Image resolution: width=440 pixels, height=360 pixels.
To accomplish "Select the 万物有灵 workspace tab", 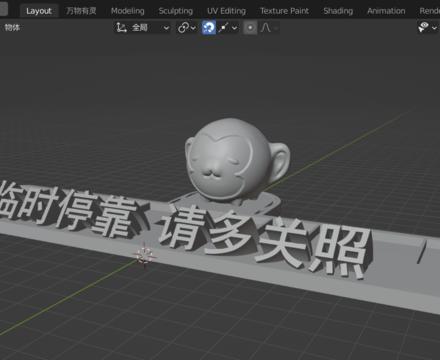I will coord(81,11).
